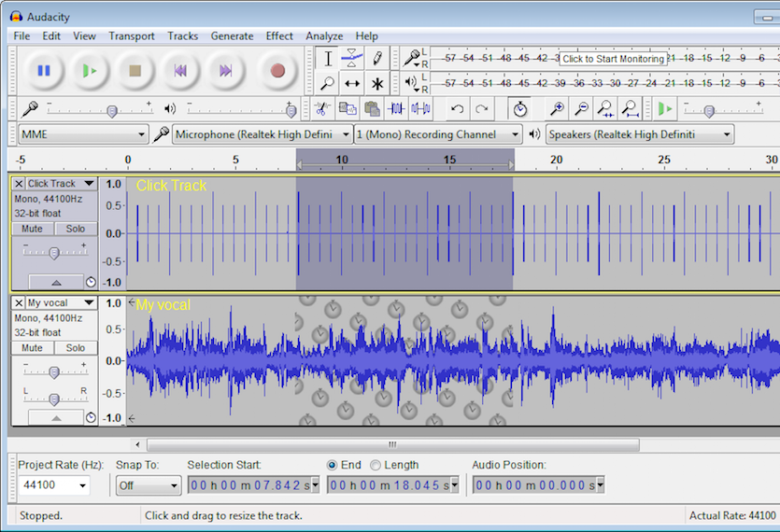This screenshot has width=780, height=532.
Task: Click the recording meter microphone icon
Action: [x=412, y=58]
